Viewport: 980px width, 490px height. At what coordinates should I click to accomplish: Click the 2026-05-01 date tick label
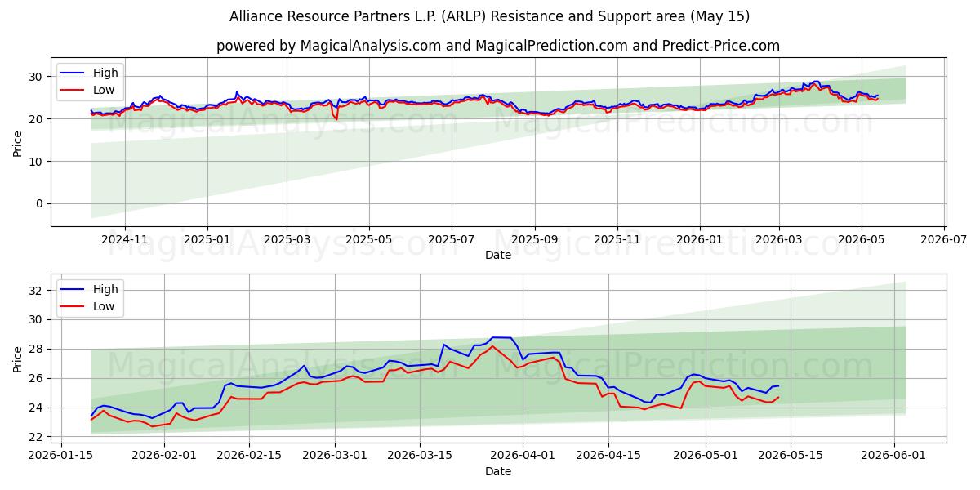[x=704, y=456]
